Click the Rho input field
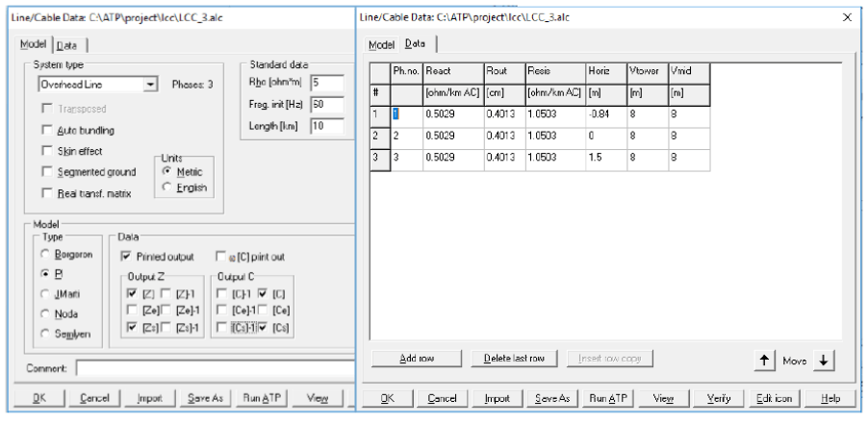Viewport: 868px width, 424px height. point(328,83)
